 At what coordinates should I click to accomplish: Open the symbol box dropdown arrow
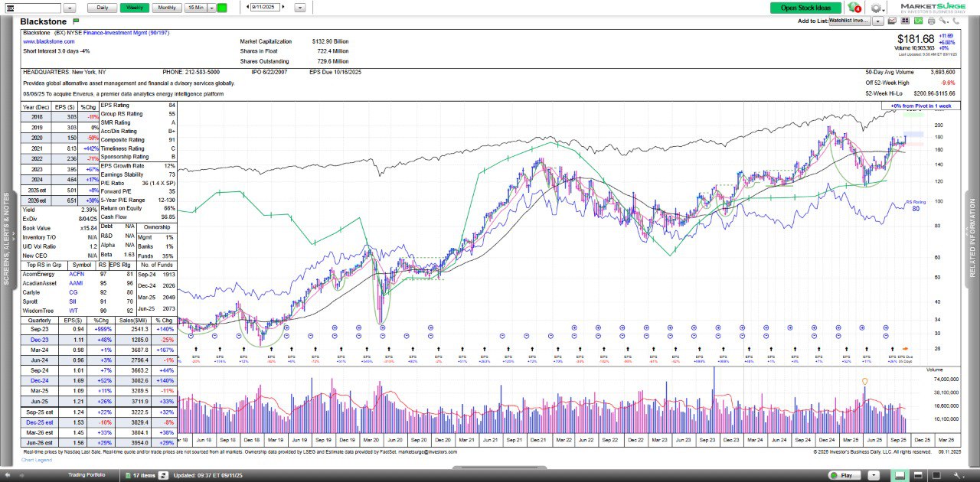click(70, 8)
